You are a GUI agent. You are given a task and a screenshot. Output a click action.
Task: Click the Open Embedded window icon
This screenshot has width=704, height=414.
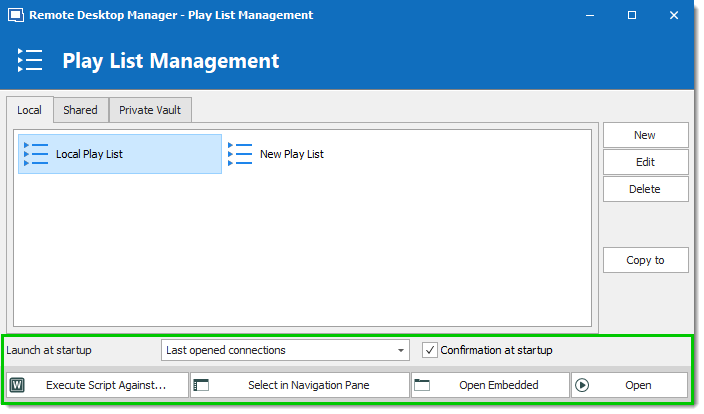click(422, 385)
